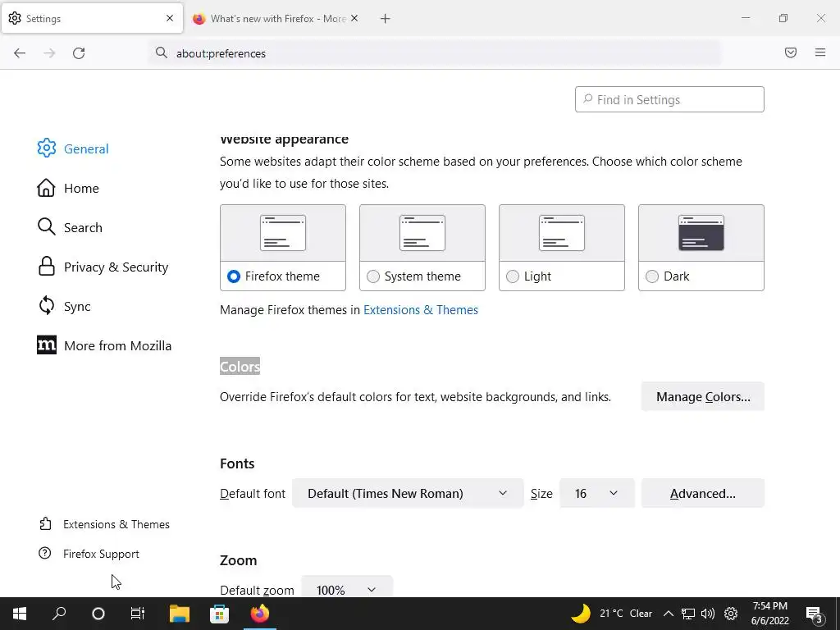
Task: Click the Search magnifier icon in sidebar
Action: pos(46,226)
